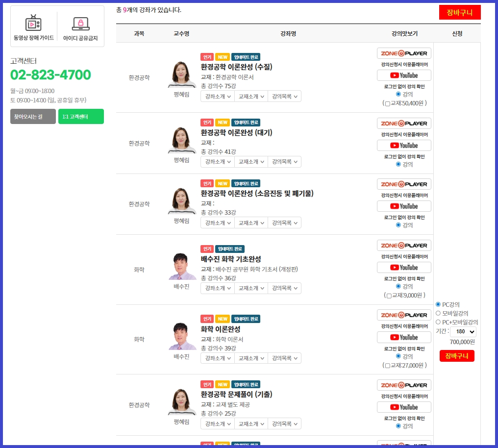Expand 강의목록 for 환경공학 이론완성 (대기)
This screenshot has height=448, width=498.
(285, 162)
